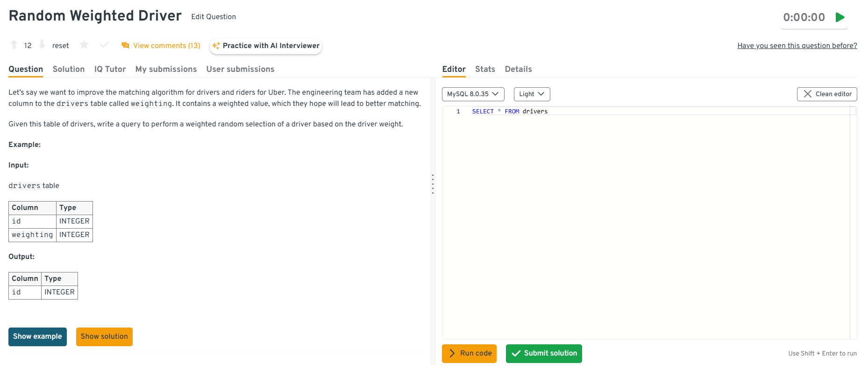Screen dimensions: 868x370
Task: Click the X icon in Clean editor
Action: click(x=807, y=94)
